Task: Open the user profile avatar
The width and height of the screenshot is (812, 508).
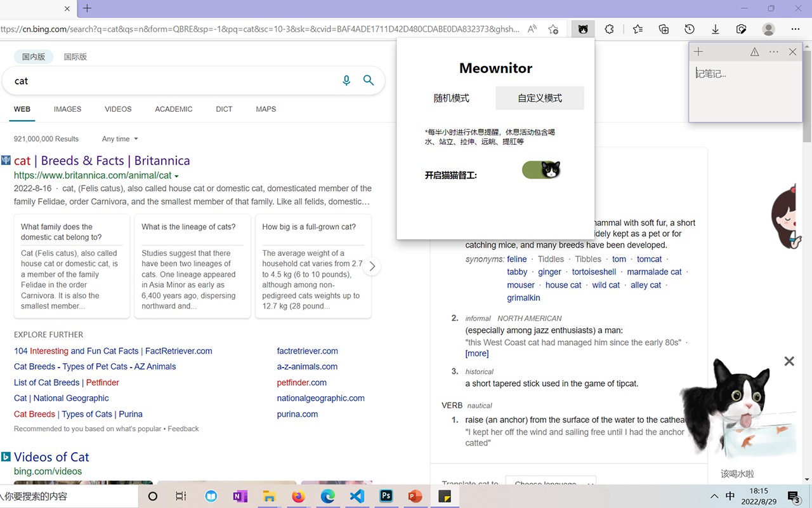Action: coord(769,29)
